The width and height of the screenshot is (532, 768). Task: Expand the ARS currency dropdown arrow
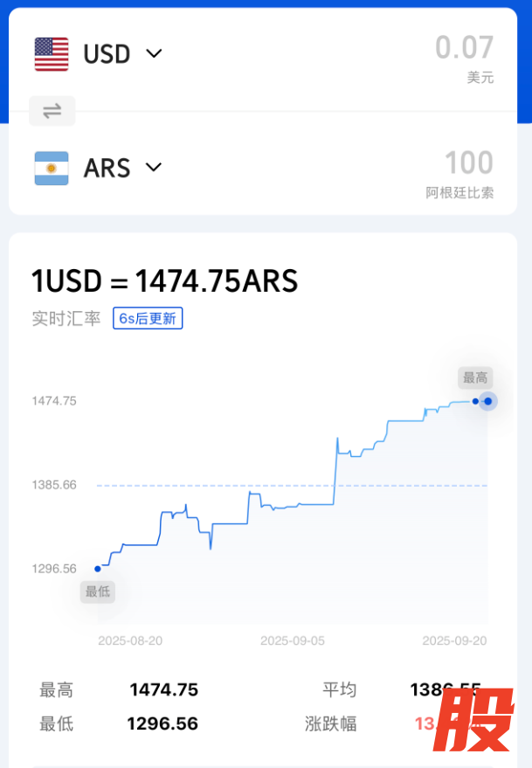pos(154,167)
